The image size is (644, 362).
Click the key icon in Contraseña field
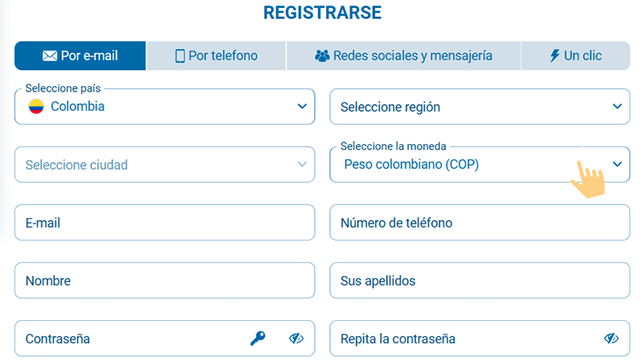coord(258,339)
